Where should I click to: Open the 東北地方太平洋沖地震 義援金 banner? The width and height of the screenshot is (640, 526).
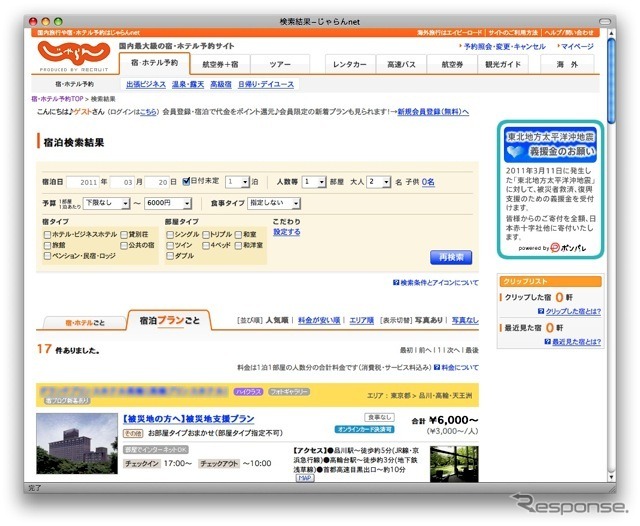[550, 147]
